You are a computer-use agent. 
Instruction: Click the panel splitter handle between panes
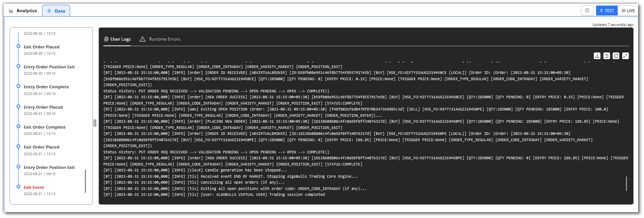(x=95, y=123)
